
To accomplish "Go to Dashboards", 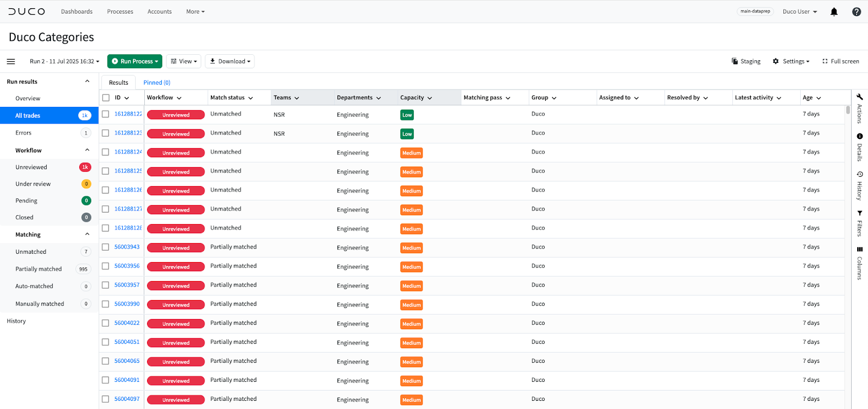I will pos(76,11).
